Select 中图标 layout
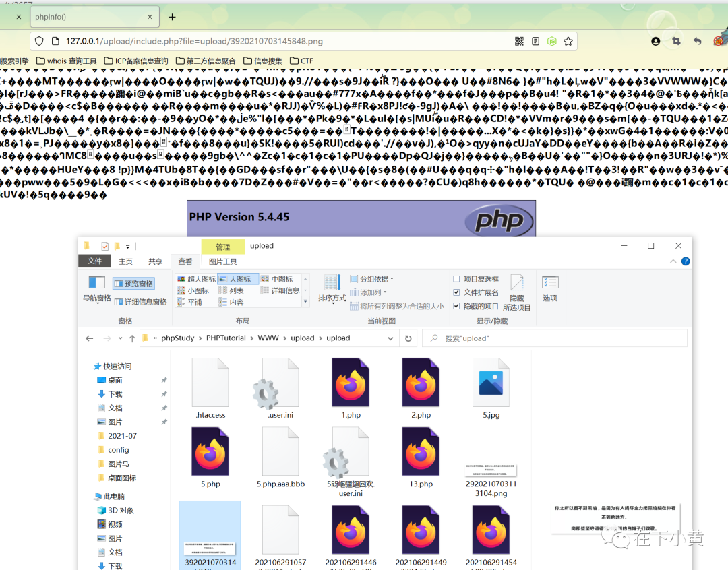This screenshot has width=728, height=570. 277,279
